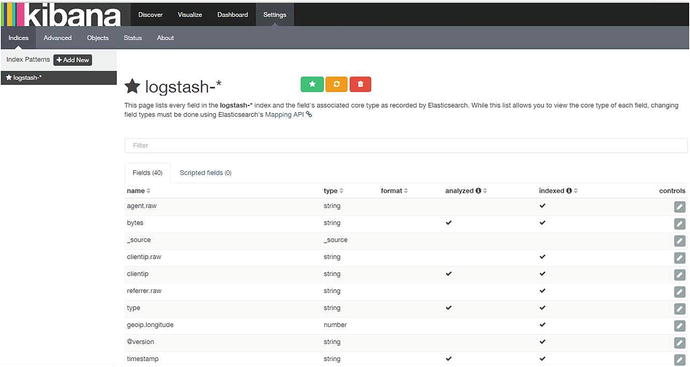Open the Discover tab
The height and width of the screenshot is (367, 690).
[150, 15]
